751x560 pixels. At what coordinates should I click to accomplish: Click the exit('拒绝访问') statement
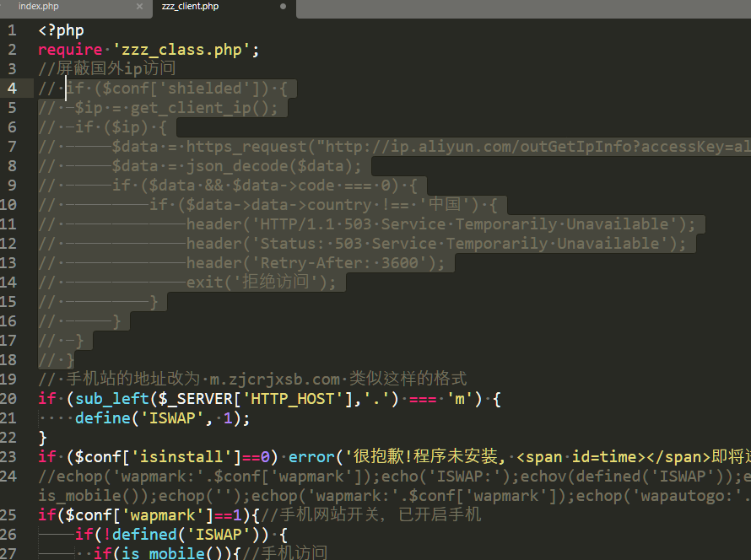click(261, 283)
